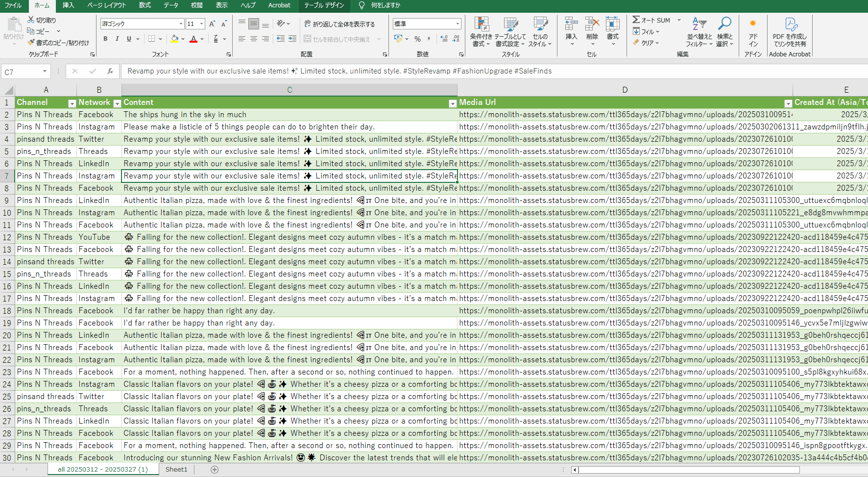Apply the yellow fill color
The image size is (868, 477).
pyautogui.click(x=174, y=39)
